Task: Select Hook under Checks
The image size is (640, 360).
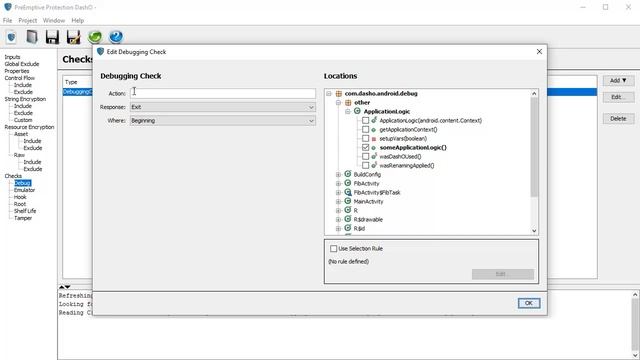Action: (20, 197)
